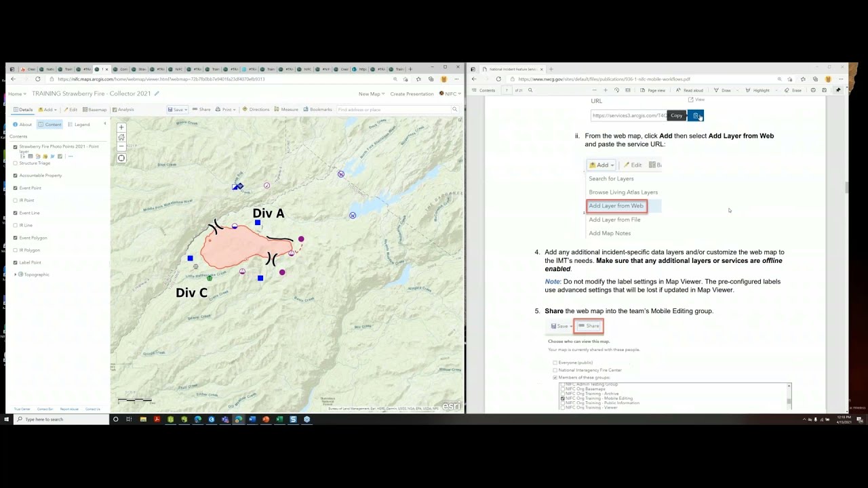Open Share dialog for the web map

[201, 109]
